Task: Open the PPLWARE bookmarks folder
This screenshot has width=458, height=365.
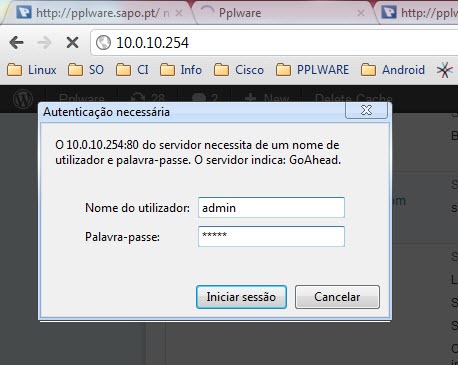Action: pos(313,70)
